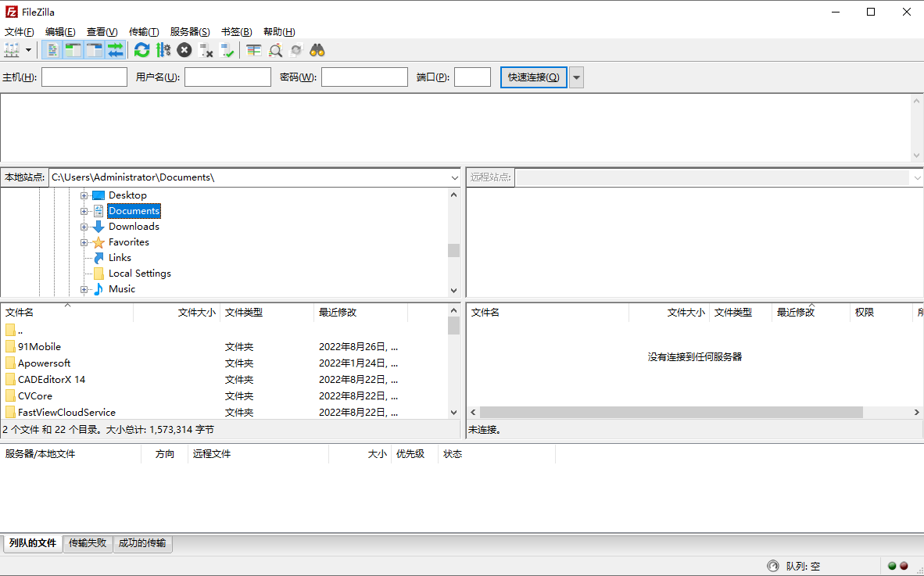Switch to the 成功的传输 tab
This screenshot has width=924, height=576.
[x=142, y=543]
